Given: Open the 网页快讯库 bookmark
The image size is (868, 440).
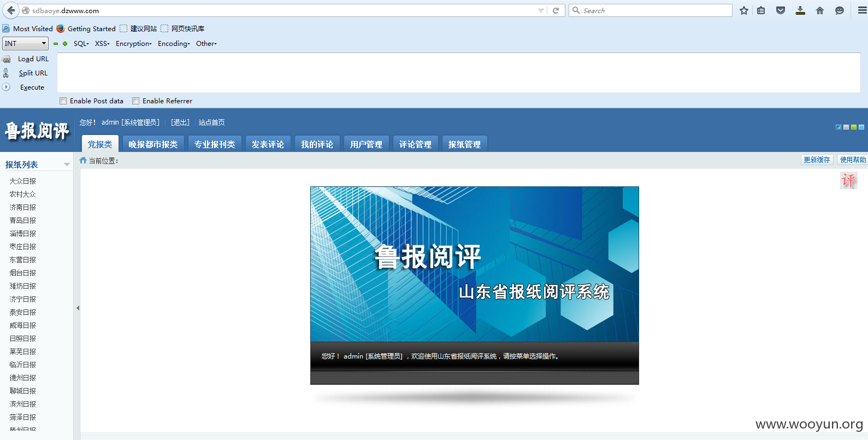Looking at the screenshot, I should point(183,28).
